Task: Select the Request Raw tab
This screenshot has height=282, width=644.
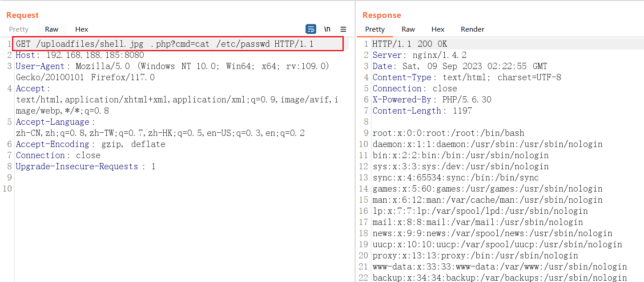Action: 52,29
